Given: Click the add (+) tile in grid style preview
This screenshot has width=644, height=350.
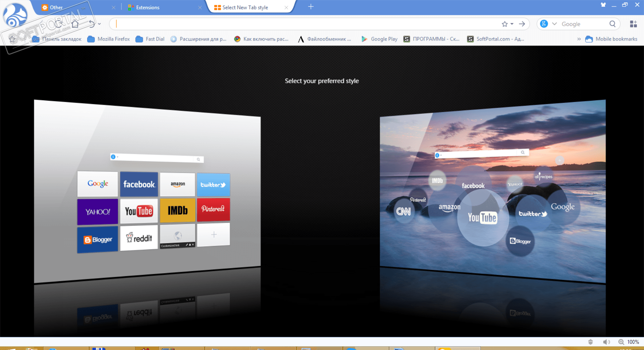Looking at the screenshot, I should tap(213, 235).
